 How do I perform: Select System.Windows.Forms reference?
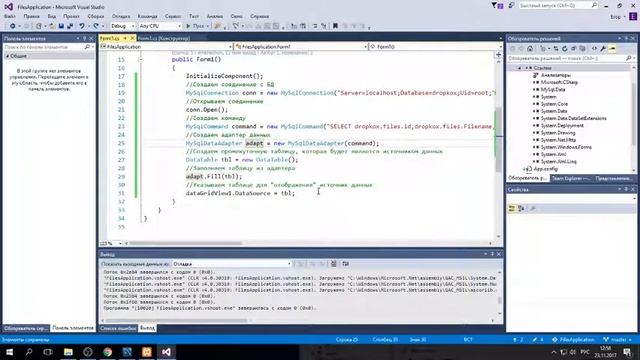click(x=566, y=147)
